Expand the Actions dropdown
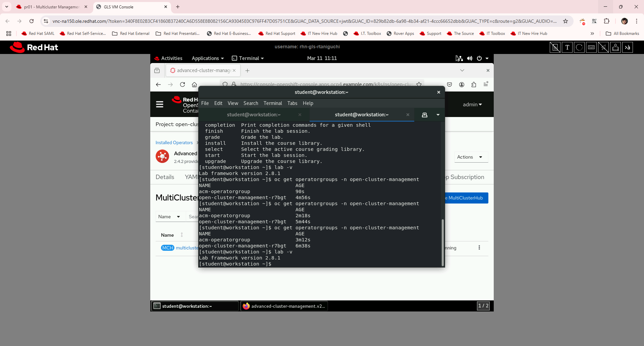 (x=471, y=157)
